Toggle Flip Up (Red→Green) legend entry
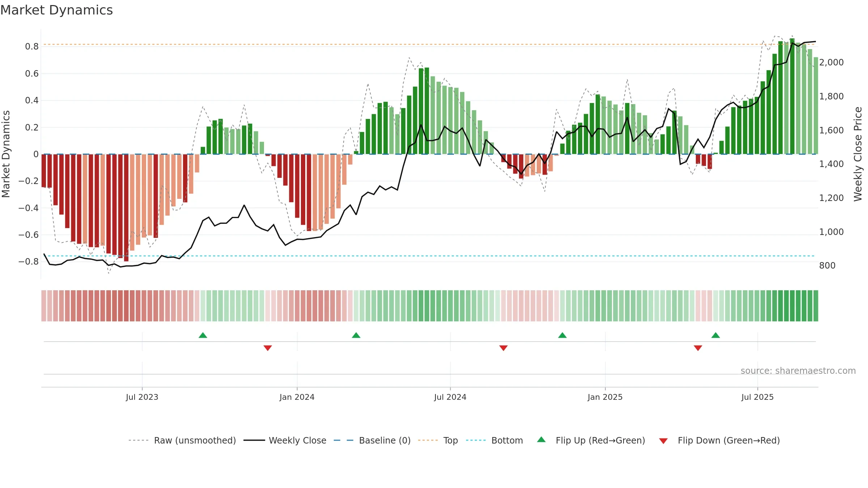This screenshot has width=868, height=488. [591, 440]
